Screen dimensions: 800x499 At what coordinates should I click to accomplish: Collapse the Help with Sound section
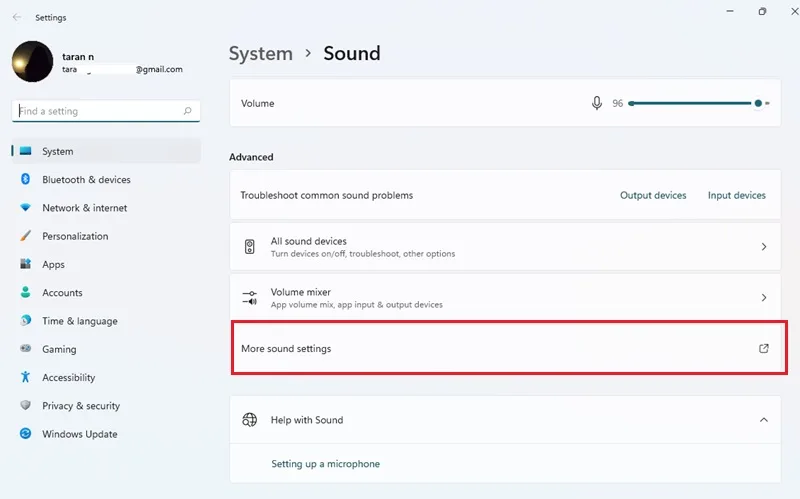[x=764, y=420]
